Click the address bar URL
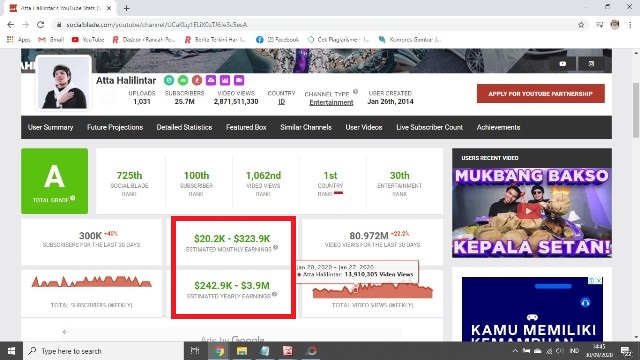The image size is (640, 360). [157, 25]
